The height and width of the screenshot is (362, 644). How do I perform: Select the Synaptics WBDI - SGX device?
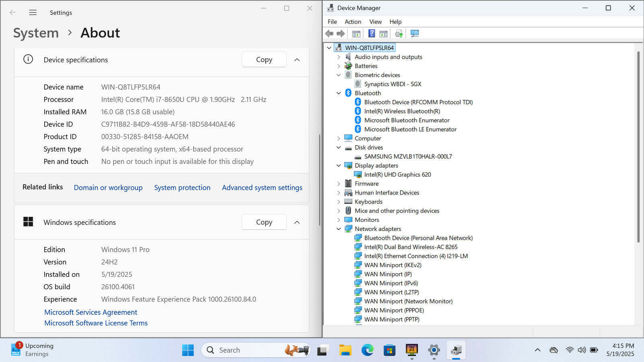point(393,84)
